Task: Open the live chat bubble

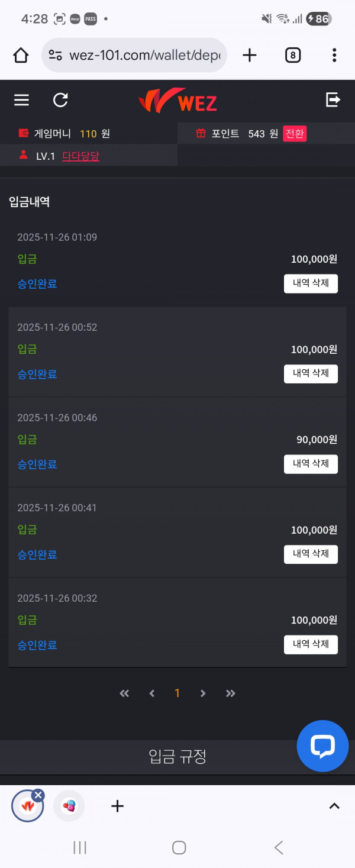Action: [x=322, y=746]
